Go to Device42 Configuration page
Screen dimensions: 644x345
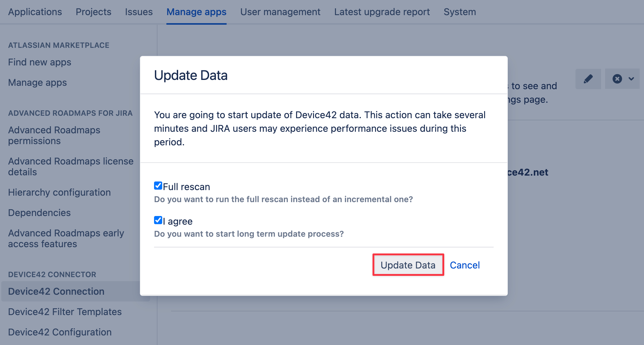pos(60,332)
